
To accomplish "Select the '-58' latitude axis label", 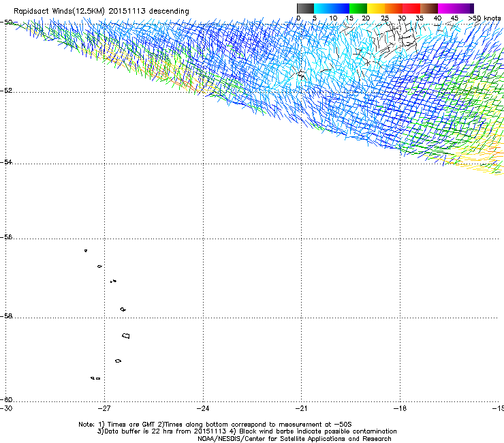I will pos(6,316).
